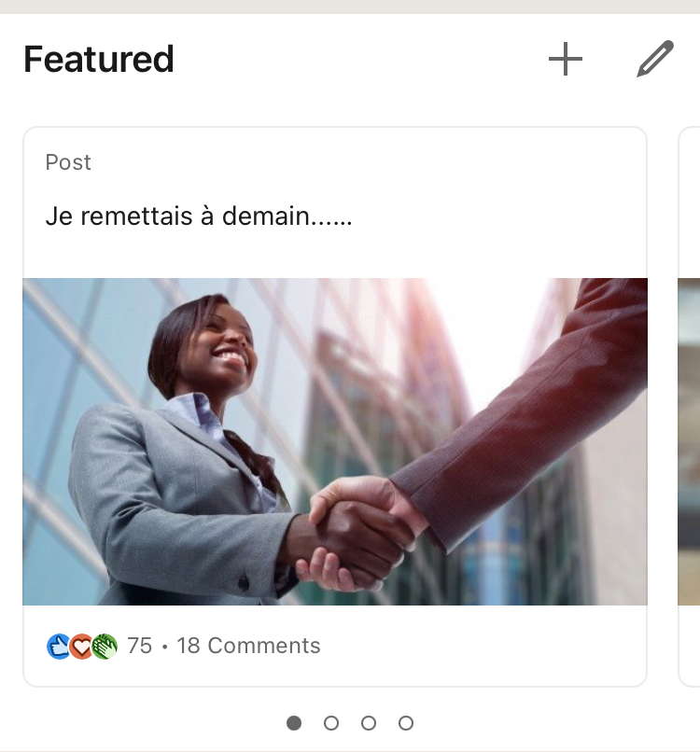The height and width of the screenshot is (752, 700).
Task: Jump to the fourth carousel page dot
Action: (406, 723)
